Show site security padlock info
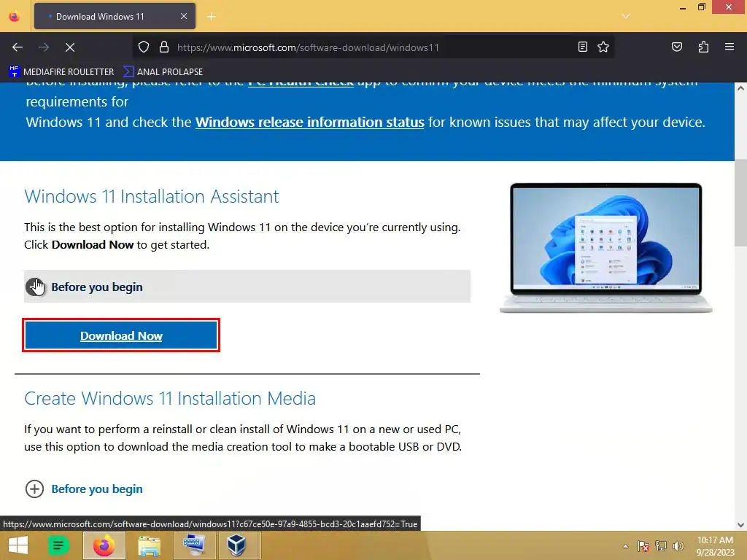Screen dimensions: 747x560 pos(164,47)
